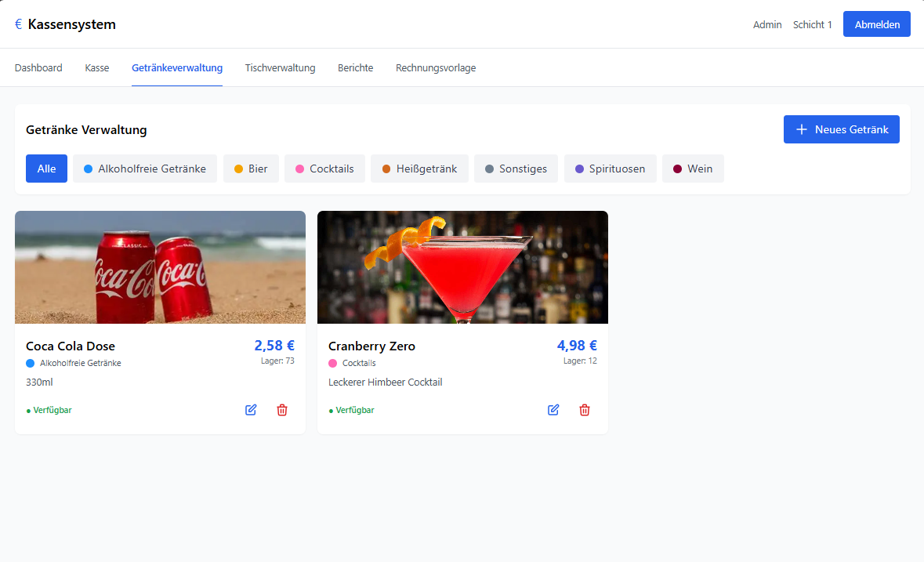
Task: Open the Berichte tab
Action: [x=355, y=67]
